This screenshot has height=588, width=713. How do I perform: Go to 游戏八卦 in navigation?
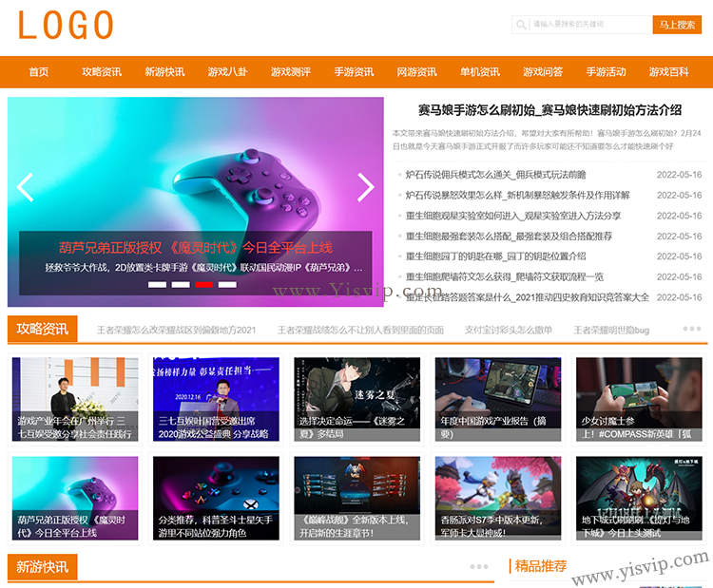pyautogui.click(x=228, y=72)
